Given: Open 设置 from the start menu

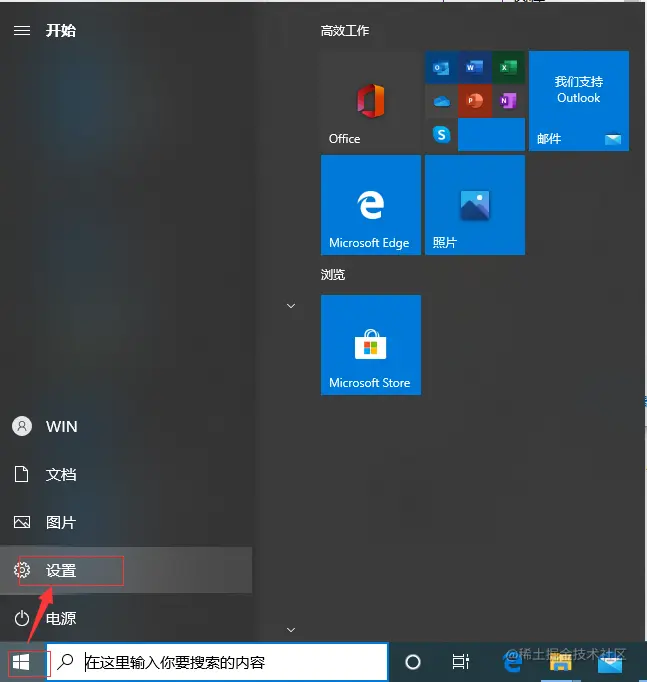Looking at the screenshot, I should pos(126,570).
